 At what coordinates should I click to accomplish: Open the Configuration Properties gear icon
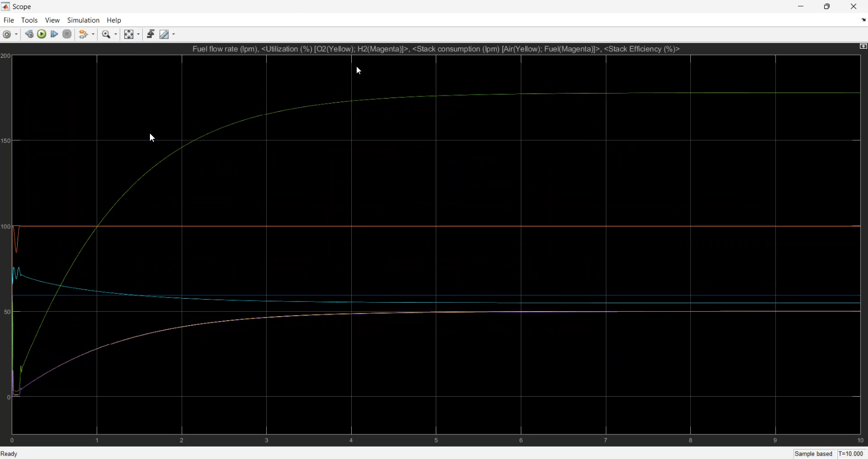click(7, 34)
